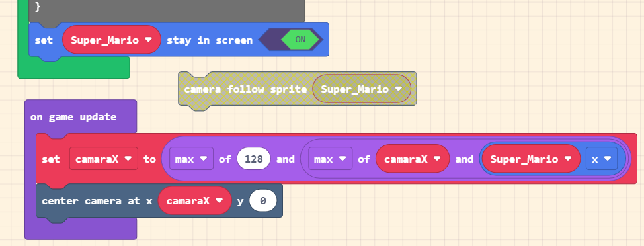Open Super_Mario dropdown in the x property block
Screen dimensions: 644x246
click(x=531, y=159)
